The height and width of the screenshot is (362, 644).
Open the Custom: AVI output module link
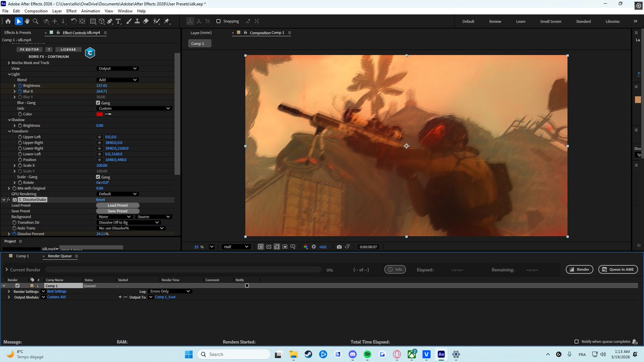coord(56,297)
